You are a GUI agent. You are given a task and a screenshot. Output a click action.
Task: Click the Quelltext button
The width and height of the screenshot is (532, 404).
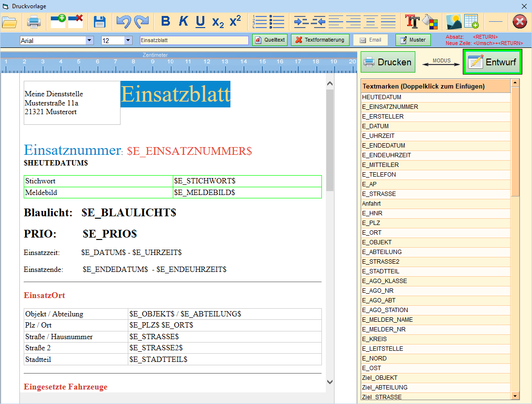point(270,40)
